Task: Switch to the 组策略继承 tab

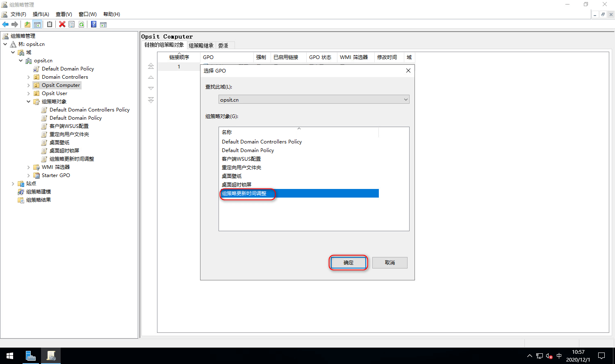Action: 201,45
